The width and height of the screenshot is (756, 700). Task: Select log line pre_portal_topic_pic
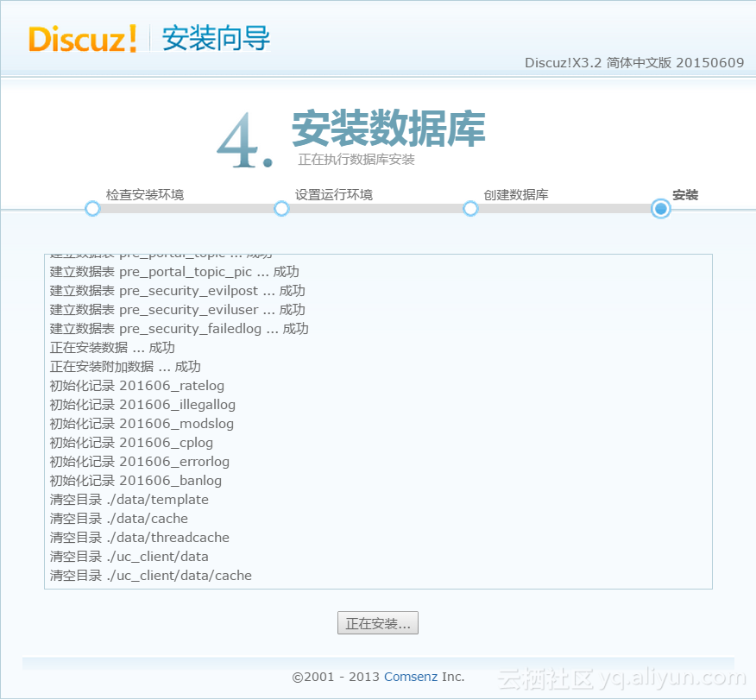coord(174,272)
